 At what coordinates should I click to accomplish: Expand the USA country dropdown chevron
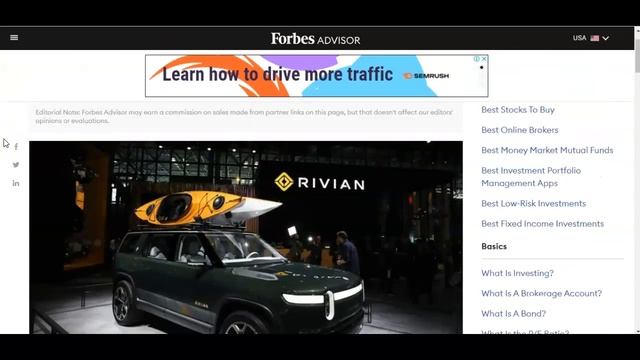(x=606, y=38)
